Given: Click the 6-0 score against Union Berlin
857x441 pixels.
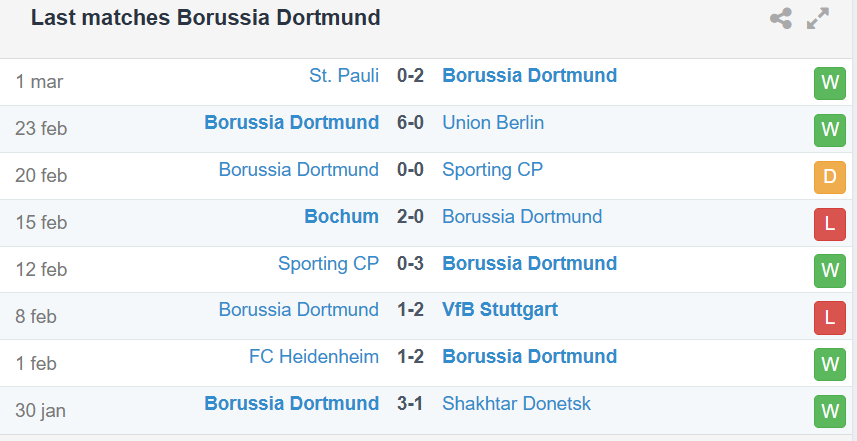Looking at the screenshot, I should tap(410, 122).
